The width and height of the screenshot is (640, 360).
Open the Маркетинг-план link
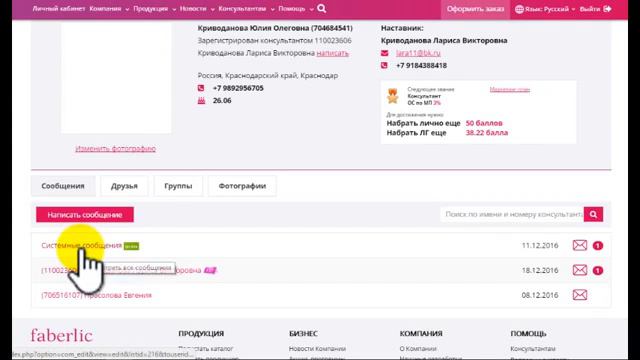510,89
